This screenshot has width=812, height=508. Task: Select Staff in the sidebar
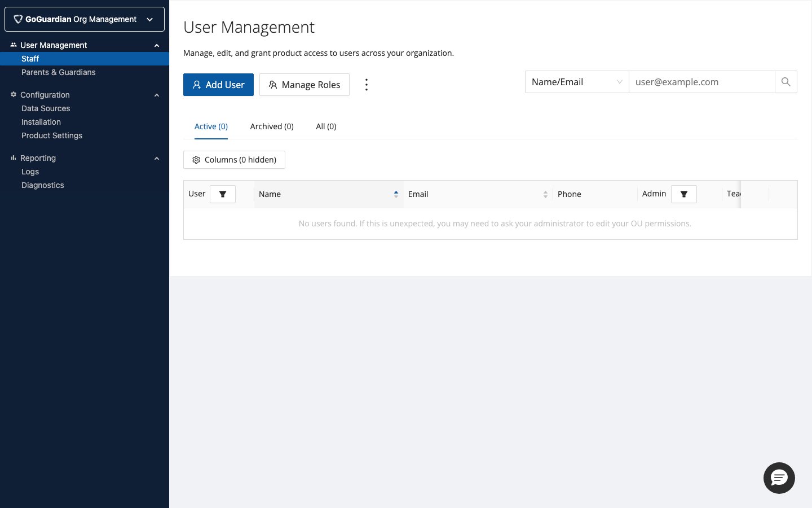tap(85, 59)
